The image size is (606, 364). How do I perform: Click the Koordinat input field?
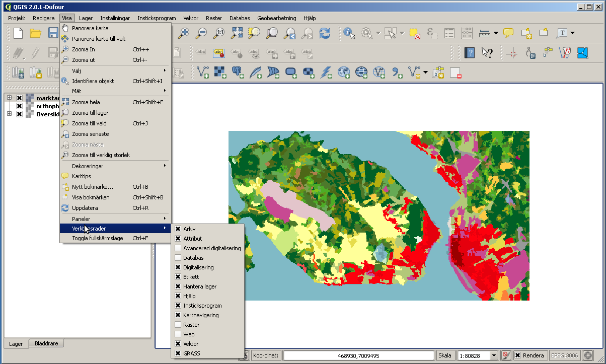359,355
